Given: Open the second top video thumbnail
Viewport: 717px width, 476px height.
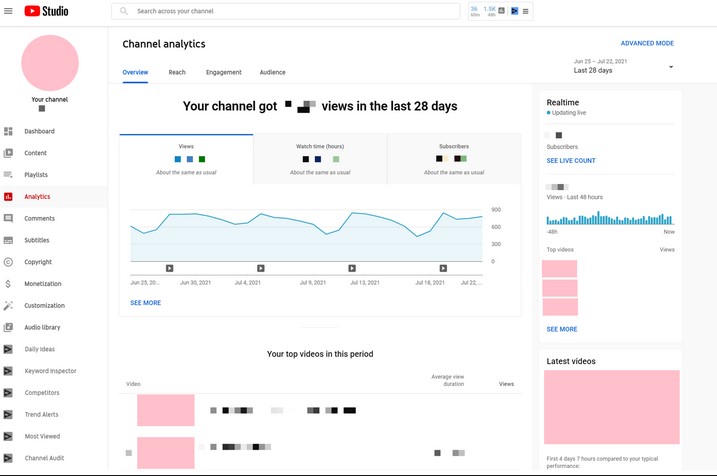Looking at the screenshot, I should pyautogui.click(x=166, y=453).
